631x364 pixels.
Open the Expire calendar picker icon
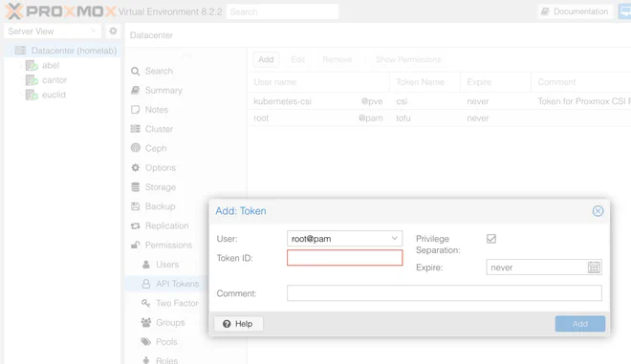tap(594, 268)
